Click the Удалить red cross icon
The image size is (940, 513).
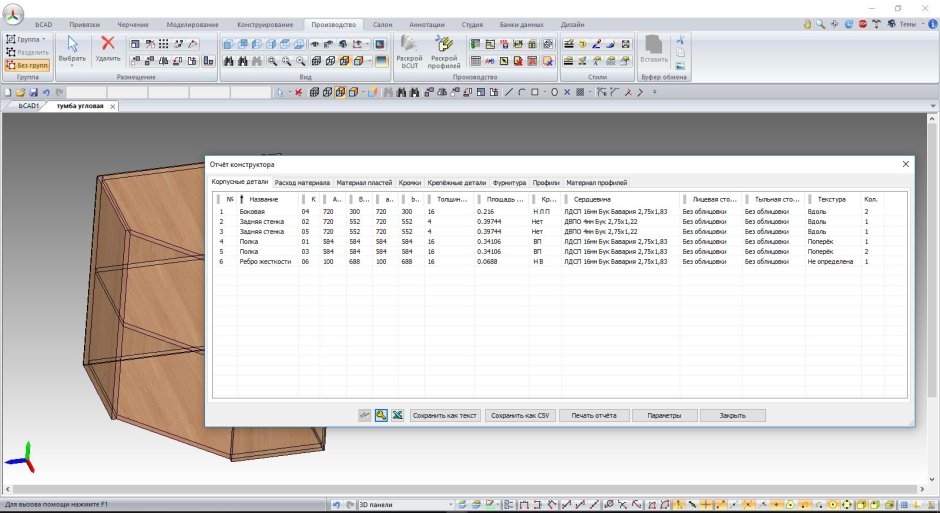tap(108, 43)
